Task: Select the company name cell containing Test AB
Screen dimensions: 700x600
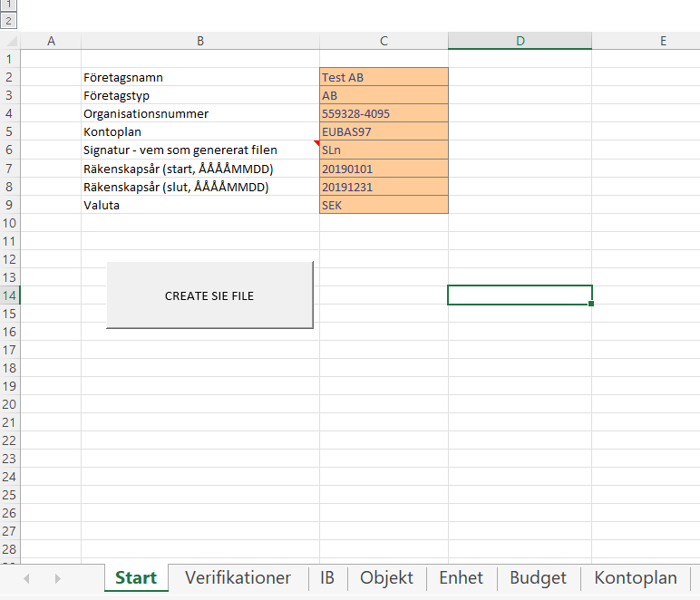Action: click(384, 77)
